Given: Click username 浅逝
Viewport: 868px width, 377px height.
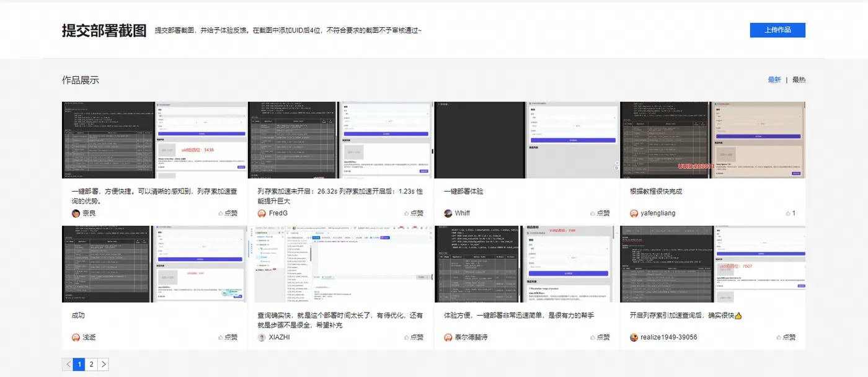Looking at the screenshot, I should coord(89,337).
